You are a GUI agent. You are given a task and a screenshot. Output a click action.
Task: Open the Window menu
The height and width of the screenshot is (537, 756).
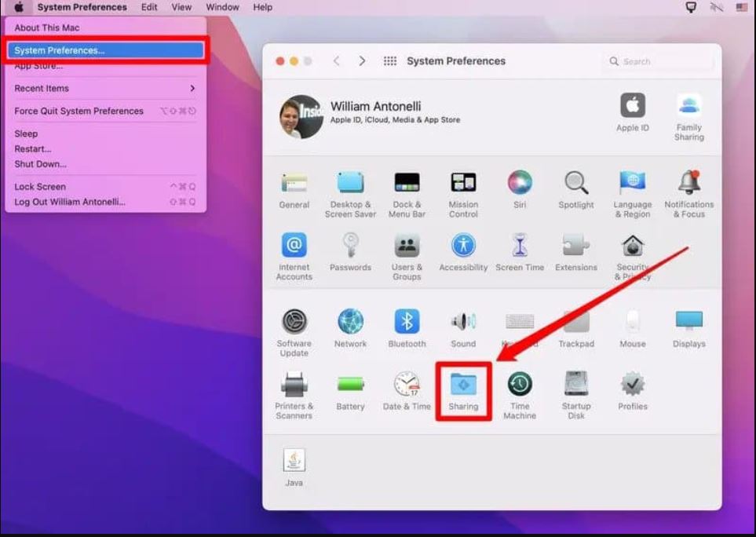click(222, 7)
